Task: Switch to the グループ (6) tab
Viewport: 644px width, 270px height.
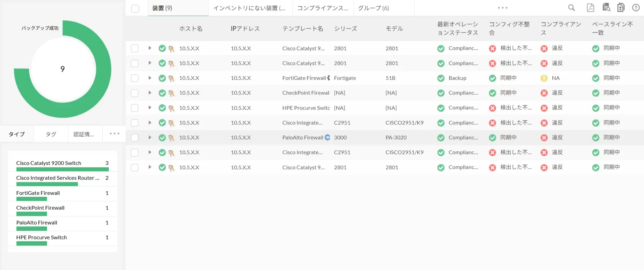Action: [x=384, y=8]
